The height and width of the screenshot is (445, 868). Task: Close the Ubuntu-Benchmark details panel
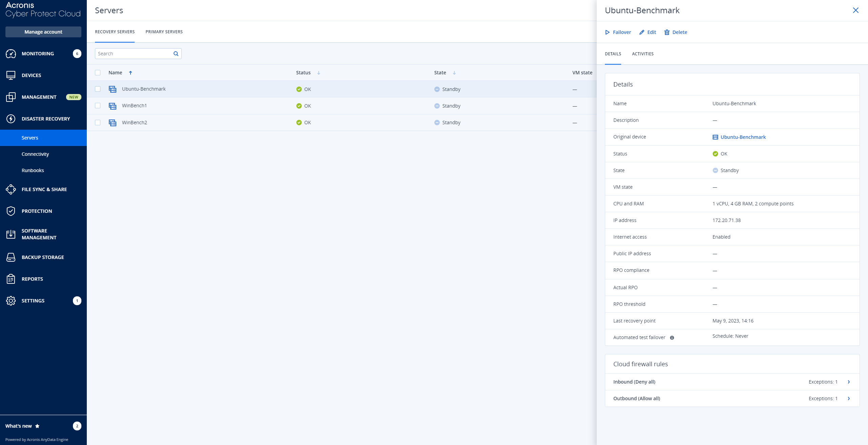point(856,10)
